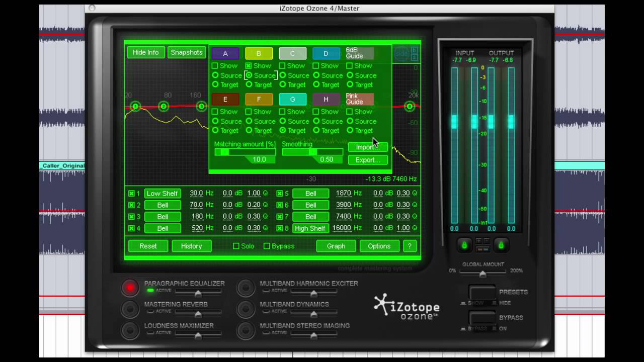Select snapshot slot G
This screenshot has height=362, width=644.
tap(292, 99)
